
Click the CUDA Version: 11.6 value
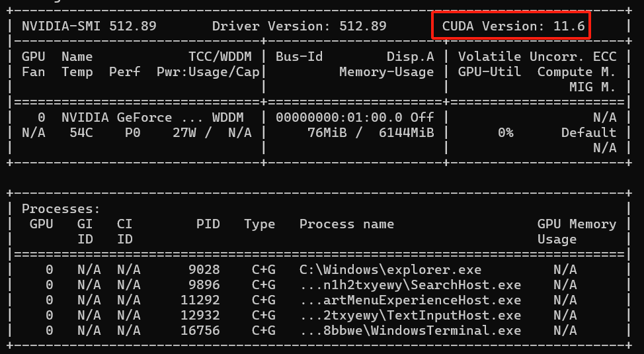[x=513, y=26]
